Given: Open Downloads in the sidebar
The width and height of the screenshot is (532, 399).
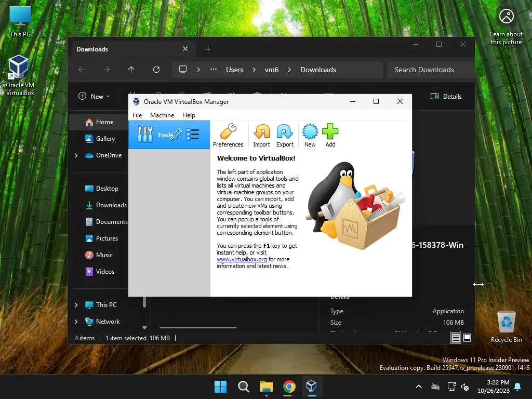Looking at the screenshot, I should pyautogui.click(x=106, y=205).
